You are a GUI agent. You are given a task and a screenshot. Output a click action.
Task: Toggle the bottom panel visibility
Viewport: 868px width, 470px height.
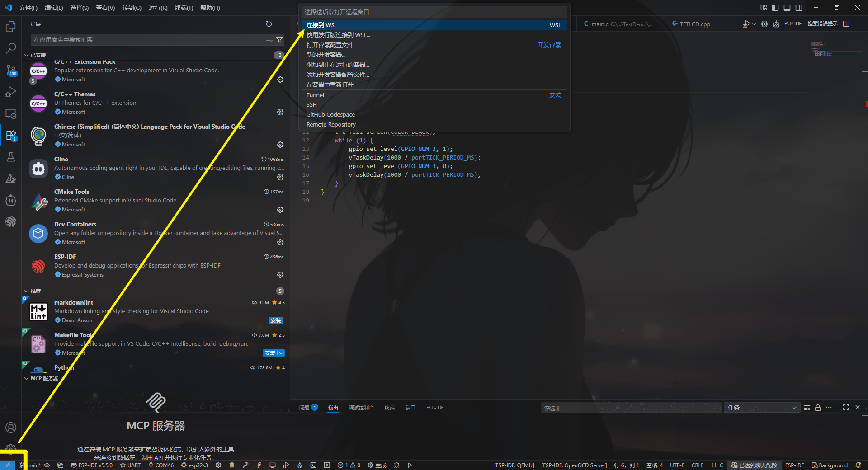click(x=787, y=8)
